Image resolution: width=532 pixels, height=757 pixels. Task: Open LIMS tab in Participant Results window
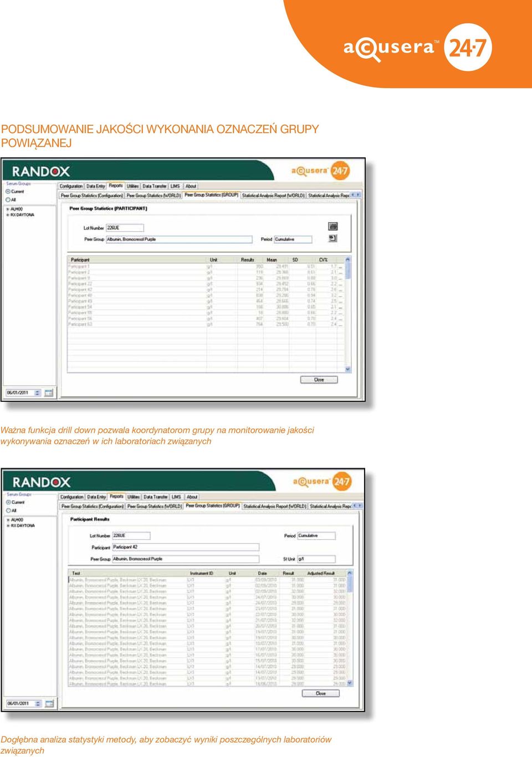176,497
